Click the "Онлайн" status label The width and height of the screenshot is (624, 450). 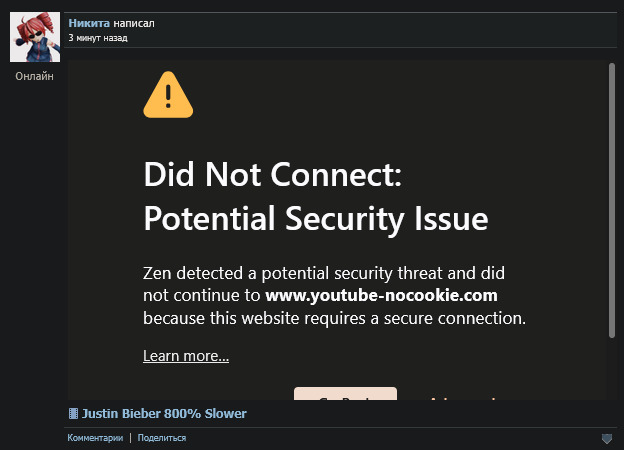point(34,76)
